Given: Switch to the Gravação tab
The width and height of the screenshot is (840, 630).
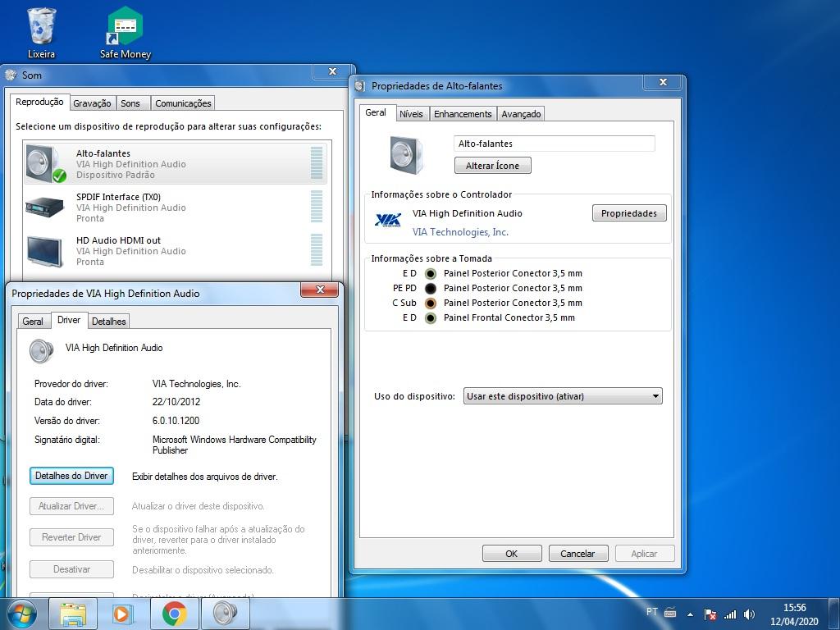Looking at the screenshot, I should 92,103.
